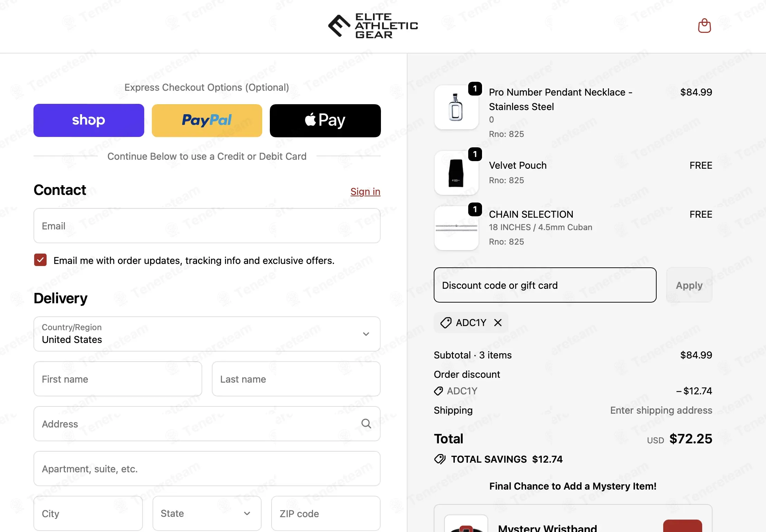Click the City field
This screenshot has height=532, width=766.
(x=88, y=513)
